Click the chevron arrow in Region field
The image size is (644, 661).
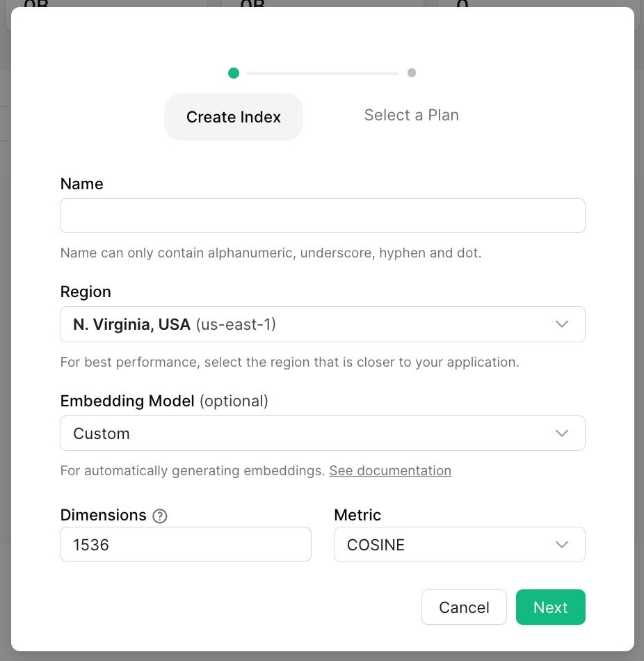pos(562,324)
